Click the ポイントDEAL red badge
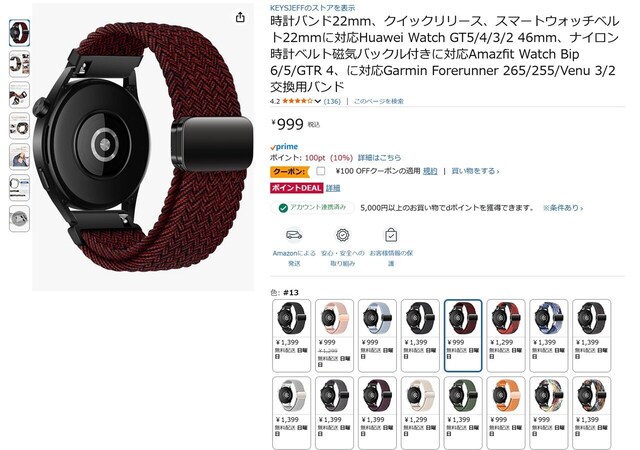Viewport: 640px width, 450px height. [296, 188]
